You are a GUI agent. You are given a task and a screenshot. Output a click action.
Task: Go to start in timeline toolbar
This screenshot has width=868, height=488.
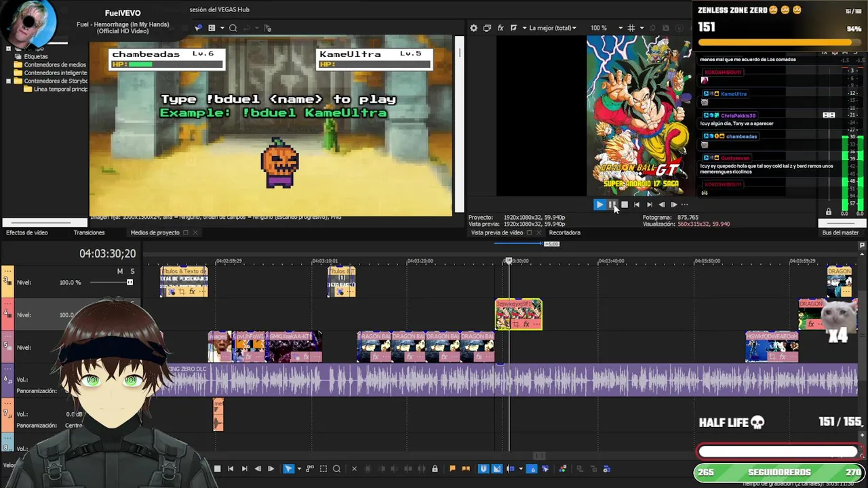pyautogui.click(x=231, y=468)
